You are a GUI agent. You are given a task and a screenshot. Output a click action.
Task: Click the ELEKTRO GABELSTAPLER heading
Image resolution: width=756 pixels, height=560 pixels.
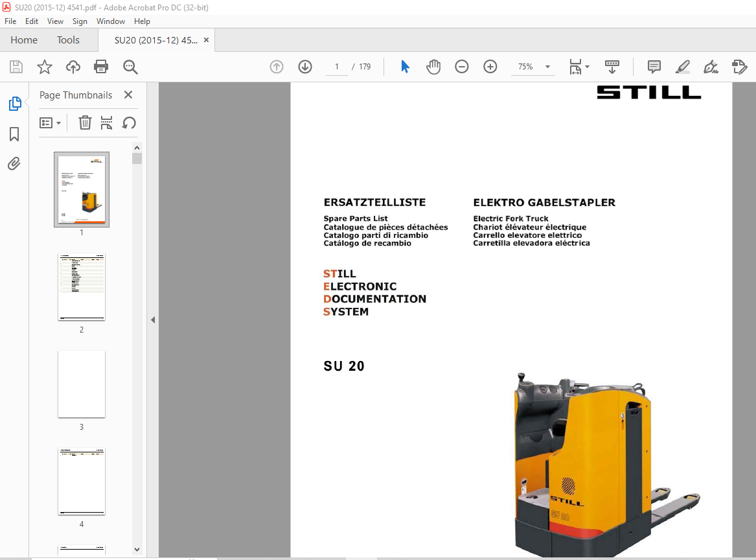pos(544,203)
